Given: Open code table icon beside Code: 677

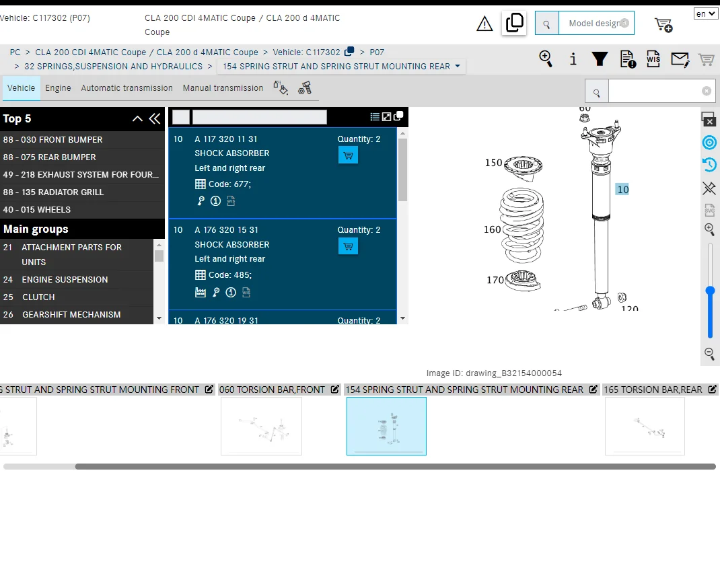Looking at the screenshot, I should [x=201, y=184].
